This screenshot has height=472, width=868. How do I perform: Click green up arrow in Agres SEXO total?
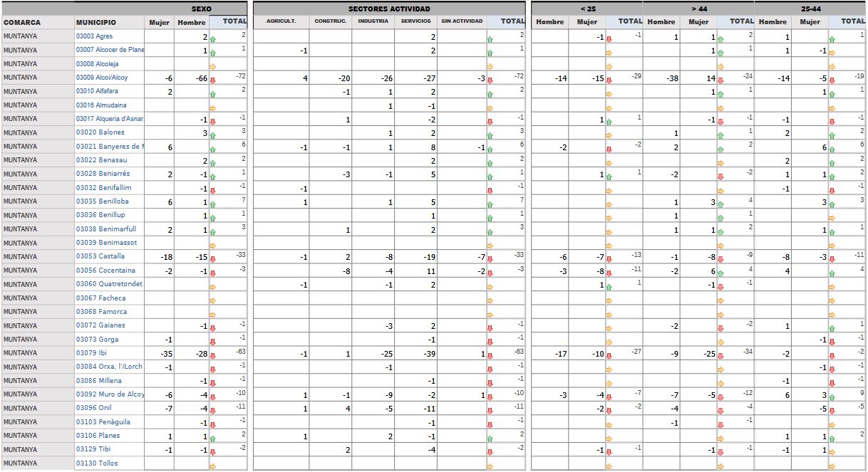pyautogui.click(x=213, y=39)
